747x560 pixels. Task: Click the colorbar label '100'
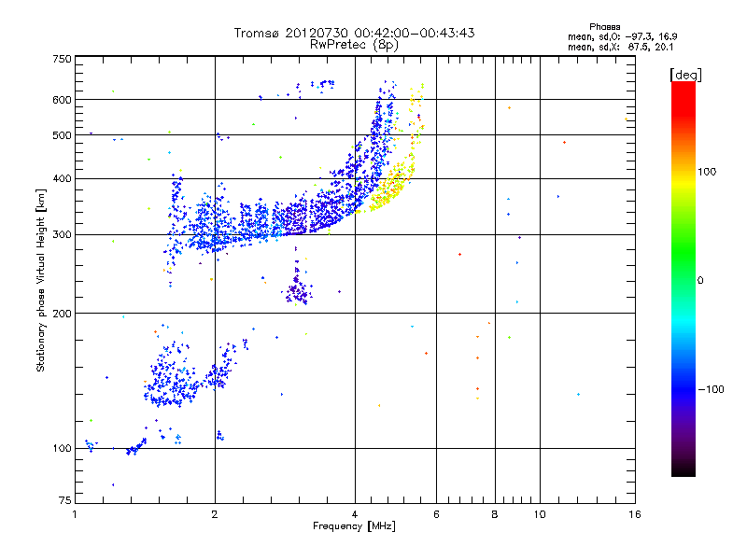coord(707,172)
